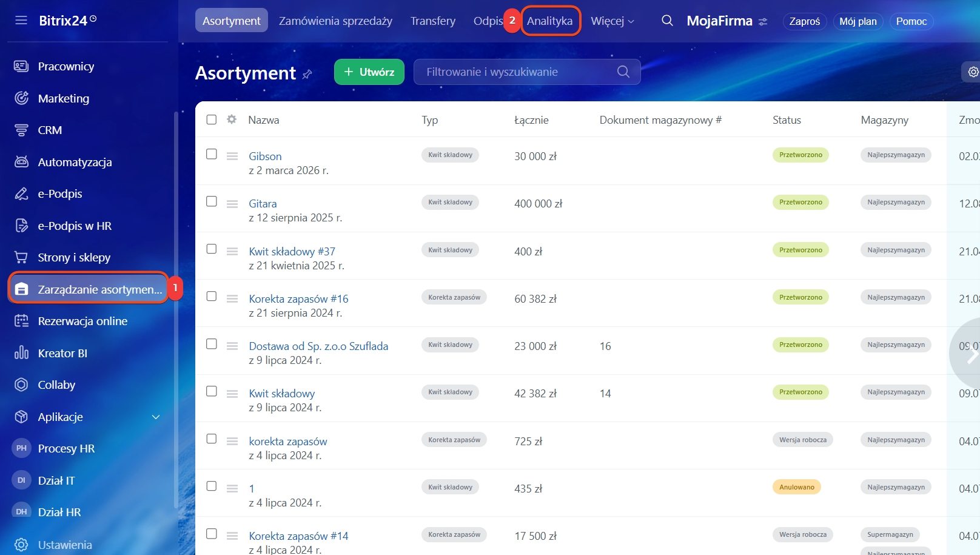Click the pin icon next to Asortyment title
Viewport: 980px width, 555px height.
tap(307, 74)
